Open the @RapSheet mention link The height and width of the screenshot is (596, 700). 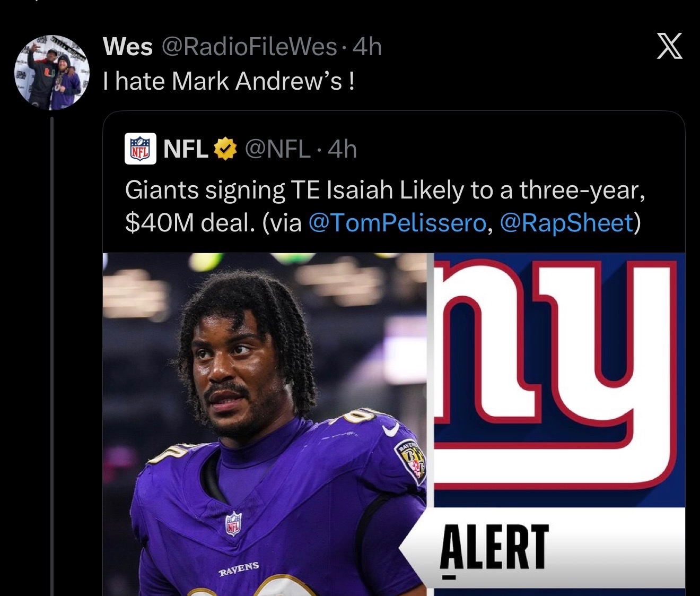coord(566,223)
